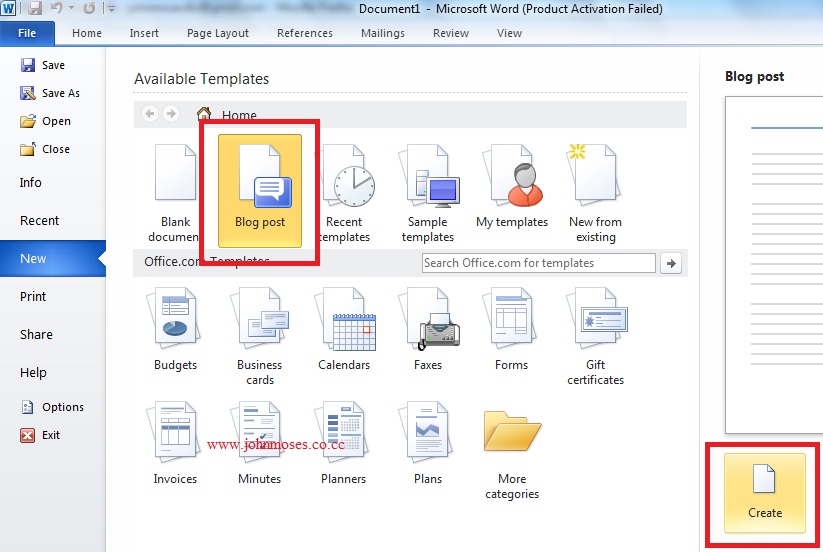Screen dimensions: 823x552
Task: Click Open in the backstage menu
Action: click(x=45, y=121)
